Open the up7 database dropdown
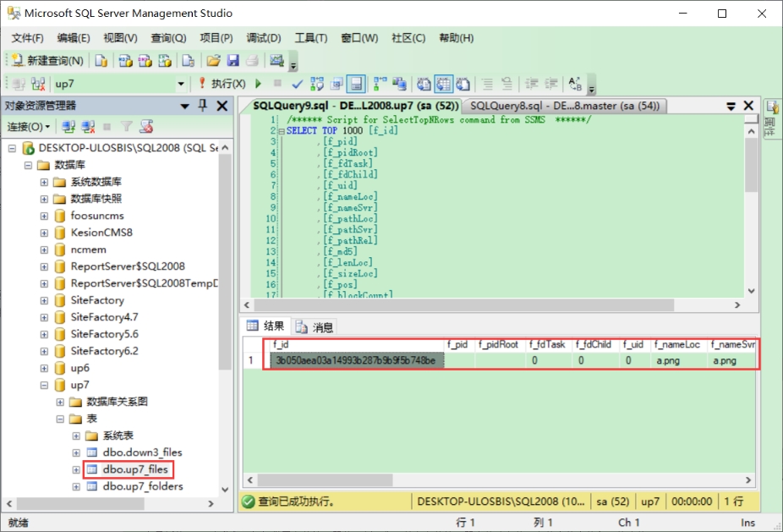 pyautogui.click(x=181, y=84)
